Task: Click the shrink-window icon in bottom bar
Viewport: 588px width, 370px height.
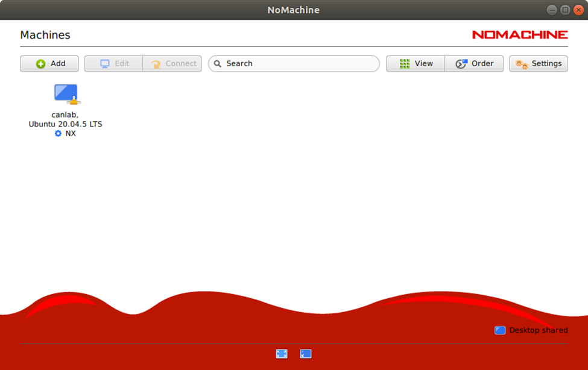Action: (x=306, y=354)
